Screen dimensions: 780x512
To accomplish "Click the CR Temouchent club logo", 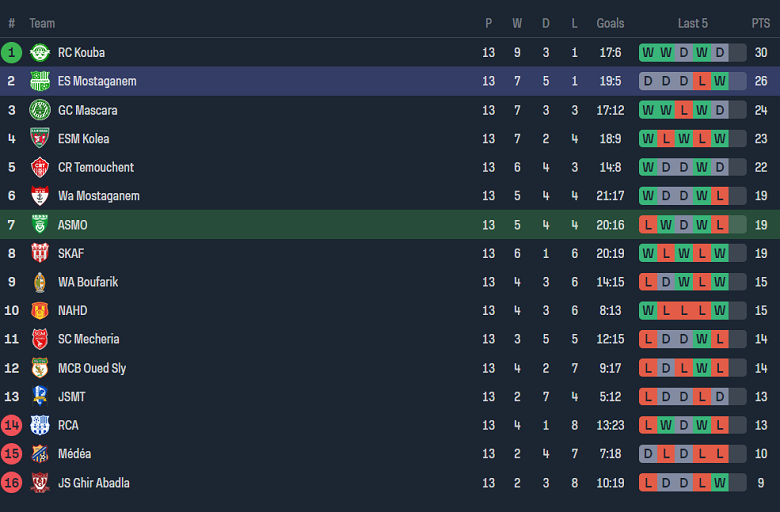I will coord(40,167).
